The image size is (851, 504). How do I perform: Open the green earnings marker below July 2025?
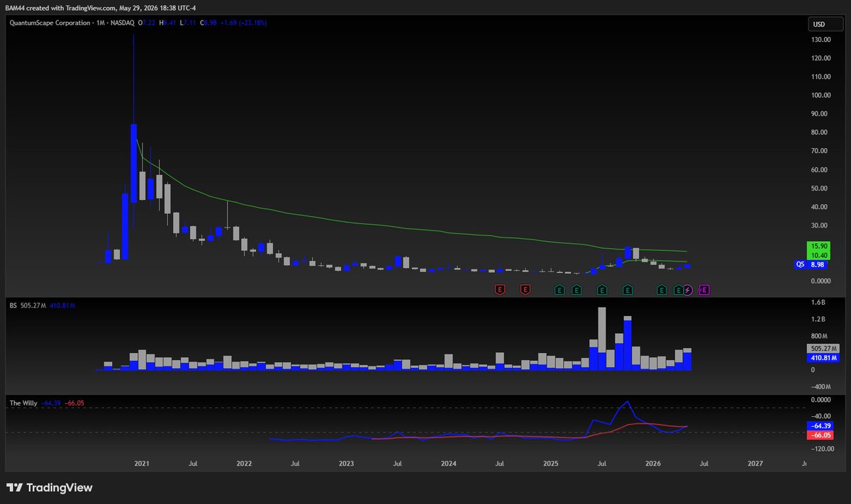(x=602, y=289)
